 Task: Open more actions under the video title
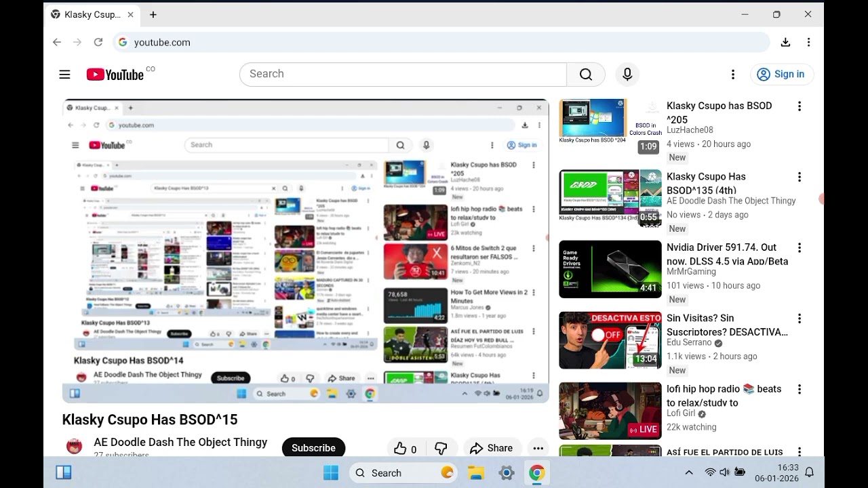point(538,449)
